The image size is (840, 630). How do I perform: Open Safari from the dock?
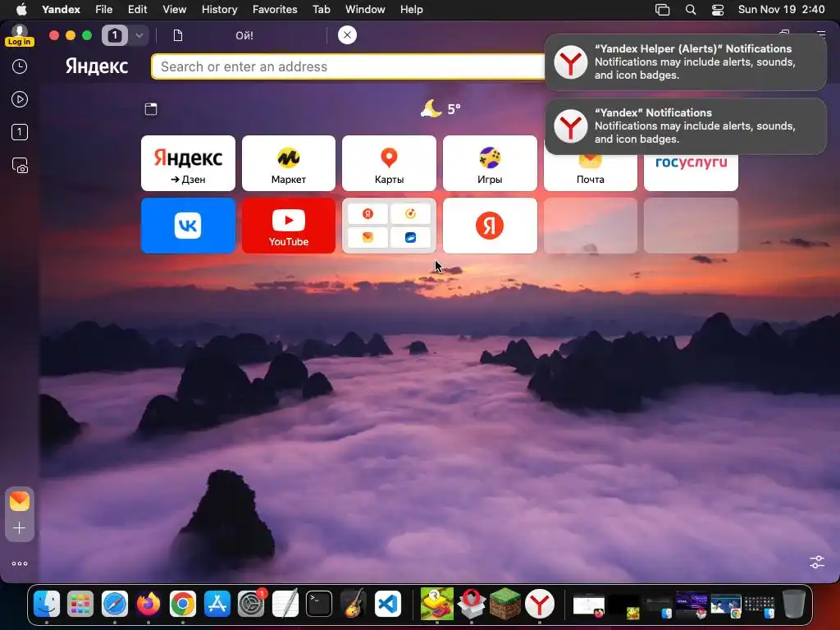pyautogui.click(x=115, y=605)
